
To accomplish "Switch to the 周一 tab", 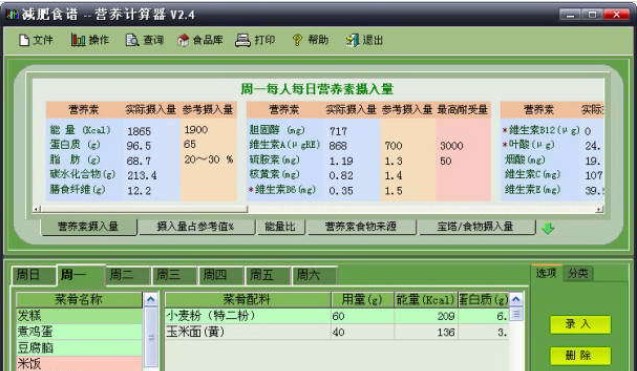I will coord(80,275).
